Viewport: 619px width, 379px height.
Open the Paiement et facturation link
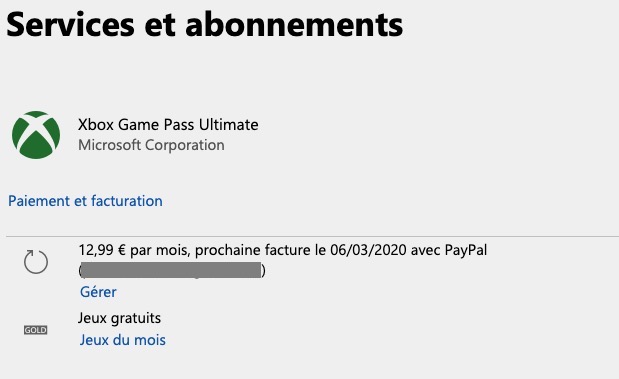pyautogui.click(x=85, y=201)
